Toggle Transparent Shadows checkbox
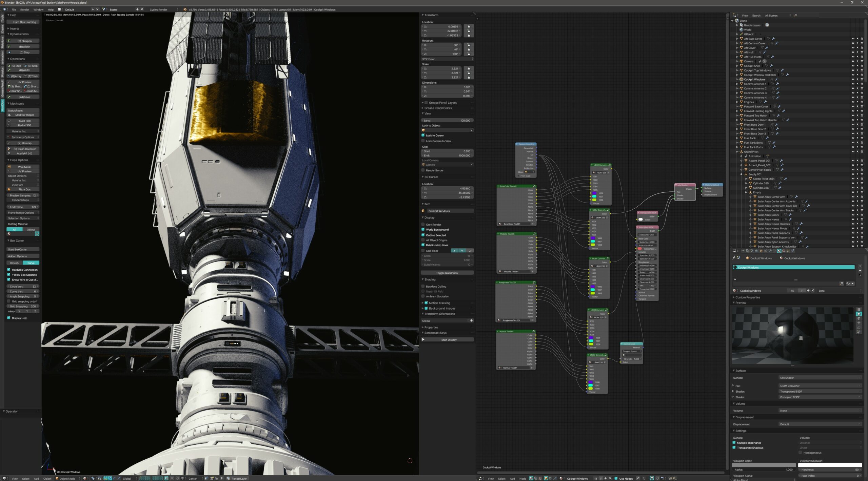Viewport: 868px width, 481px height. tap(734, 448)
